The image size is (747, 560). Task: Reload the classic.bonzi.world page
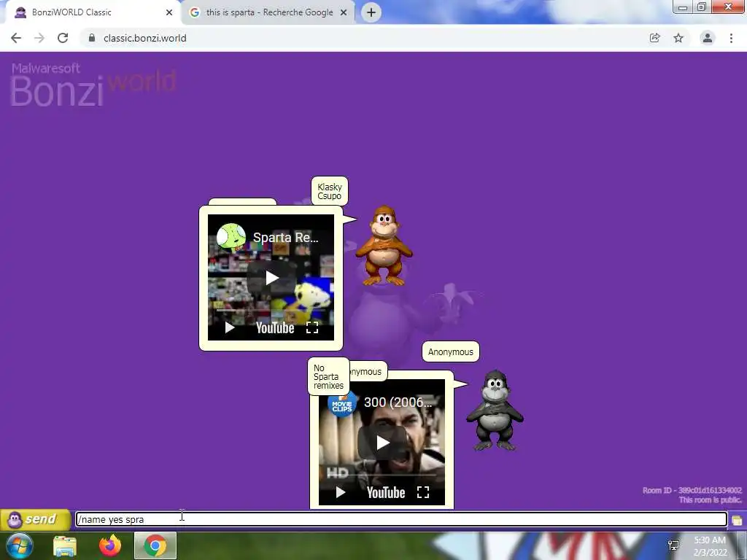tap(63, 38)
